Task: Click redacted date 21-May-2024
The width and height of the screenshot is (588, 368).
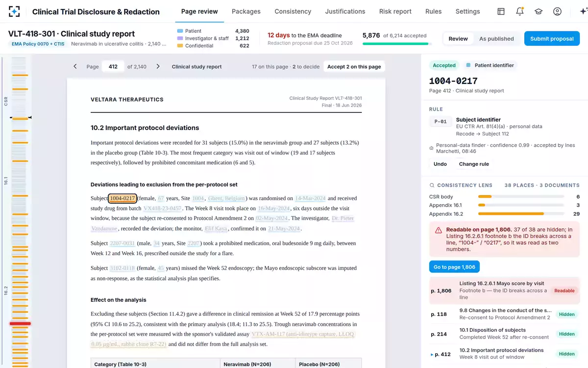Action: 284,228
